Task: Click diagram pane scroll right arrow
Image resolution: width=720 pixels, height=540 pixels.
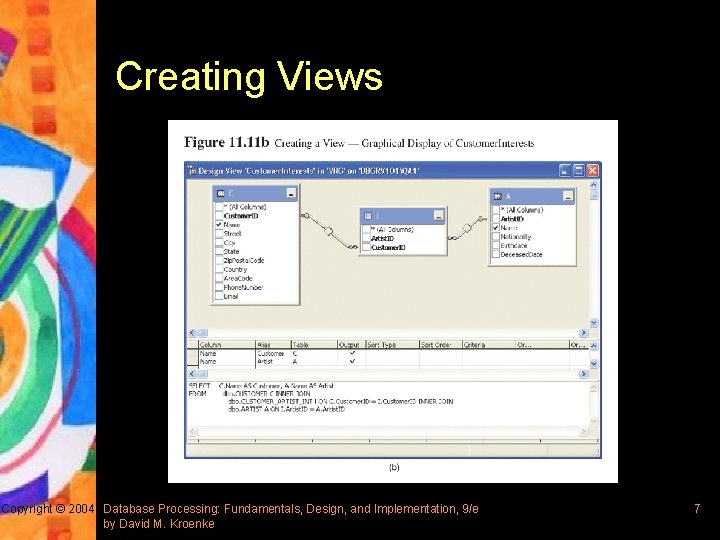Action: 584,332
